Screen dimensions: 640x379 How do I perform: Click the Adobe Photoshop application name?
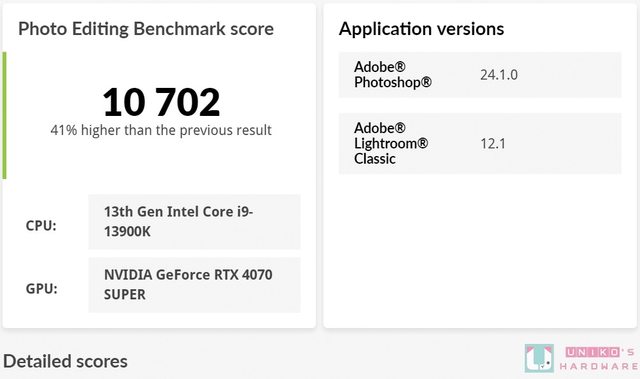(393, 75)
